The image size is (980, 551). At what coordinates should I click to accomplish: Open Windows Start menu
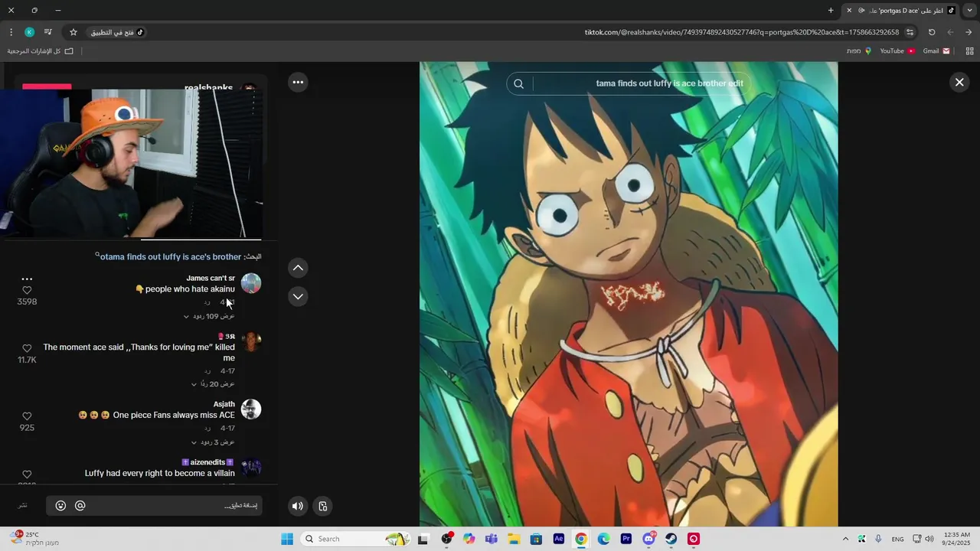(x=287, y=539)
